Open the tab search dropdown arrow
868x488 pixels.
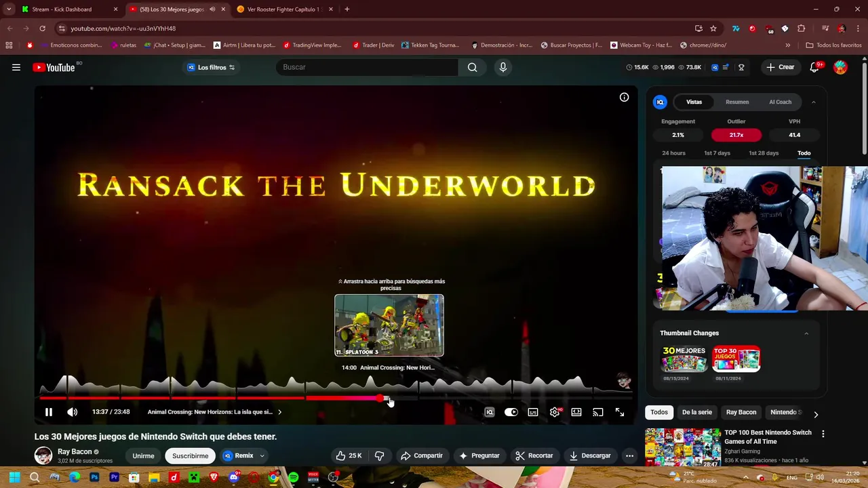pos(9,9)
